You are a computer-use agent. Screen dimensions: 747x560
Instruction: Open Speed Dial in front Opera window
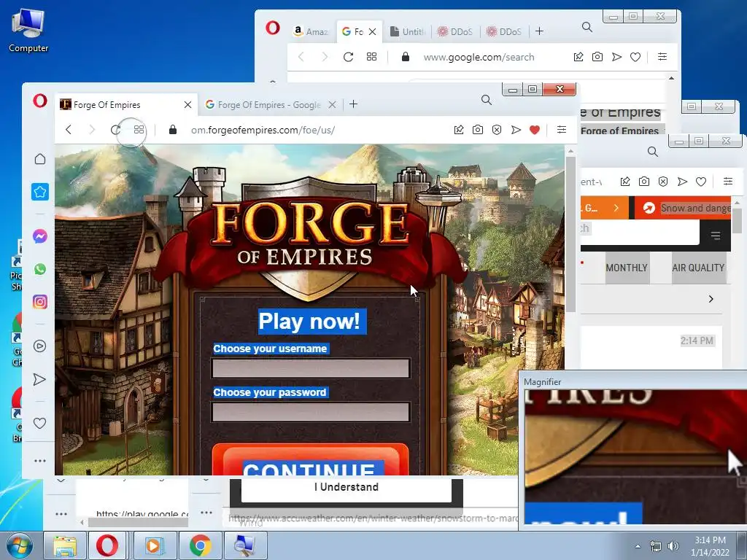(x=139, y=130)
